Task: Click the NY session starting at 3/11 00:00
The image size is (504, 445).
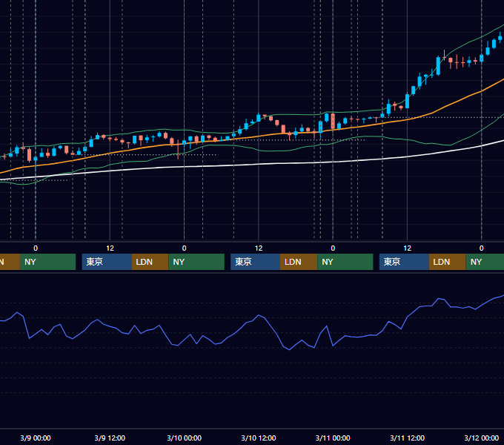Action: [x=345, y=262]
